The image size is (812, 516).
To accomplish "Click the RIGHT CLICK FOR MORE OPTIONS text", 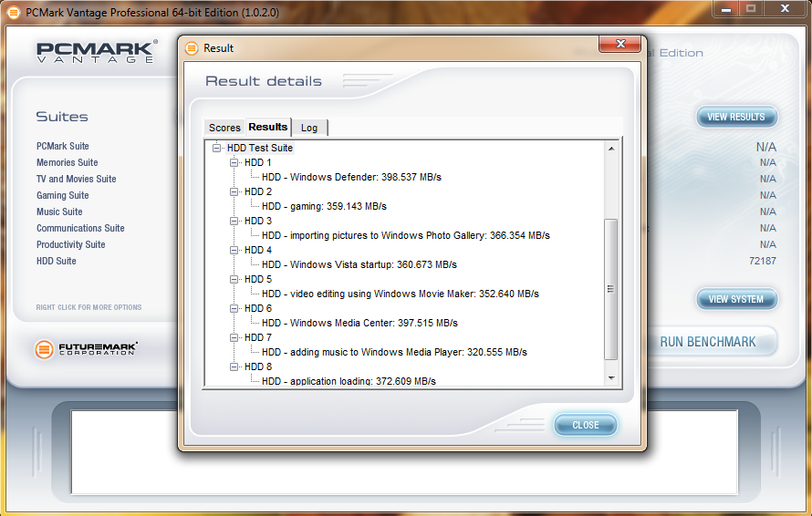I will point(88,307).
